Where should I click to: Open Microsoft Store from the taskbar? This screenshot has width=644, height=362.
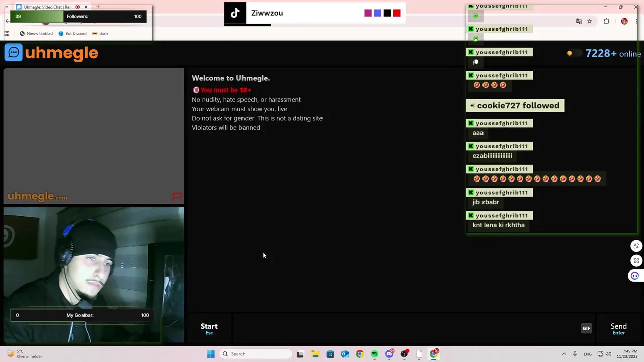[330, 354]
